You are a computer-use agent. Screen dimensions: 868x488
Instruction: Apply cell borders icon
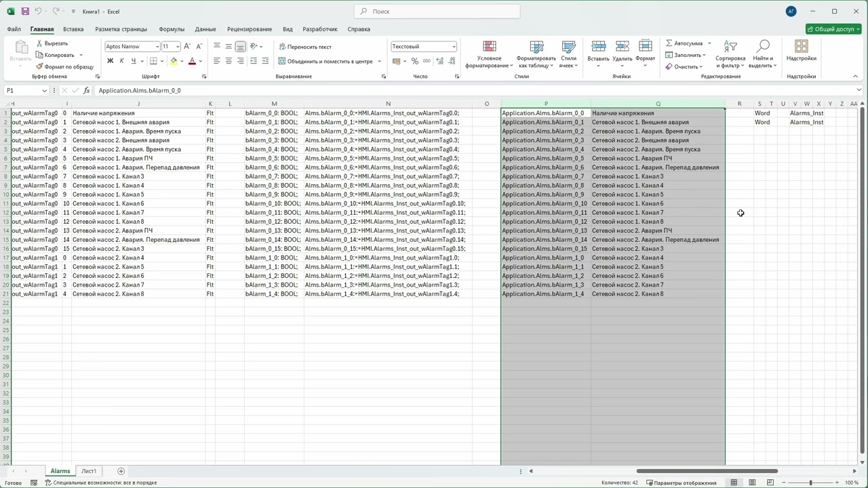click(x=153, y=61)
